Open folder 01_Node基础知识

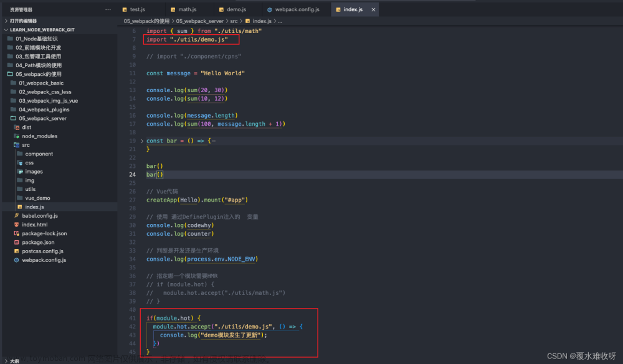tap(37, 39)
